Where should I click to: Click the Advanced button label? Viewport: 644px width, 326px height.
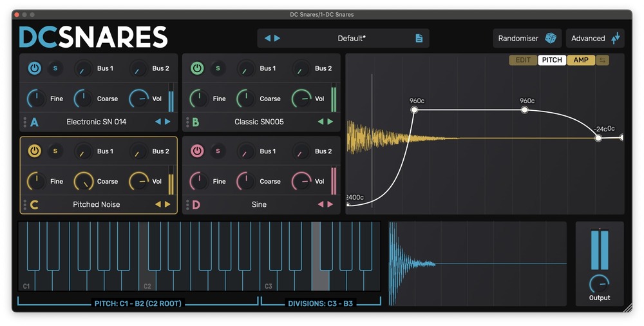[588, 38]
